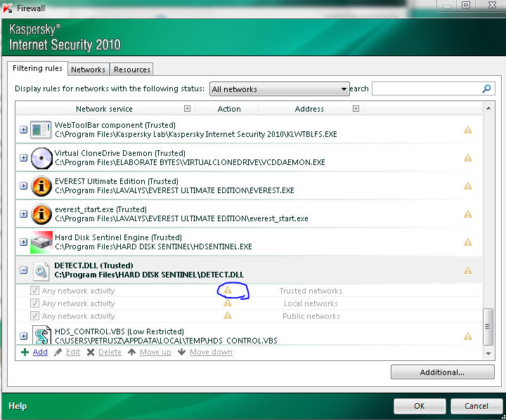Click the pencil Edit icon
The image size is (506, 420).
coord(58,352)
